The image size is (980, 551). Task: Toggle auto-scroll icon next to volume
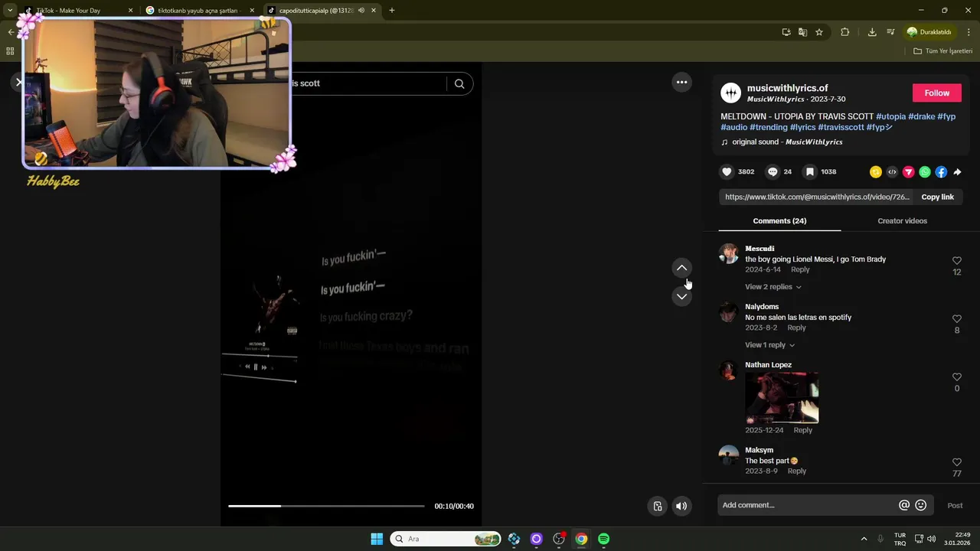657,506
